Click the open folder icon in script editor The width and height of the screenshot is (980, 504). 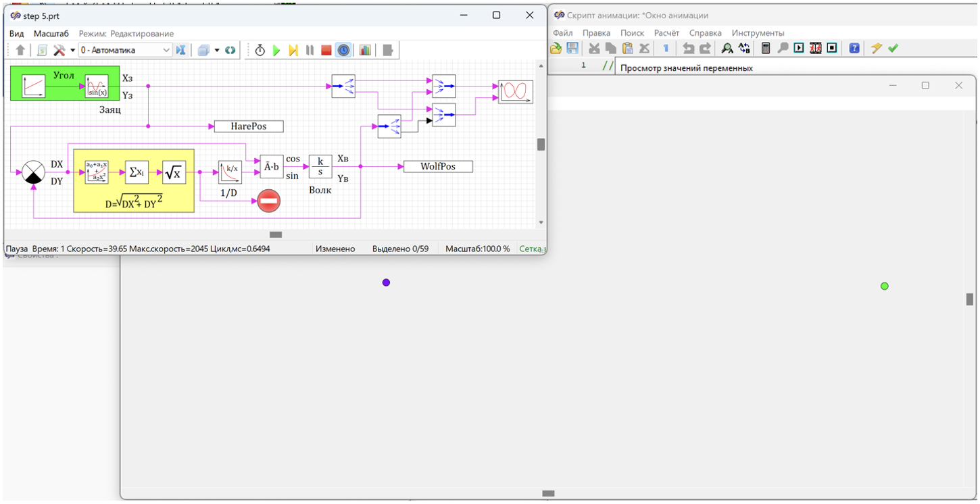click(556, 48)
